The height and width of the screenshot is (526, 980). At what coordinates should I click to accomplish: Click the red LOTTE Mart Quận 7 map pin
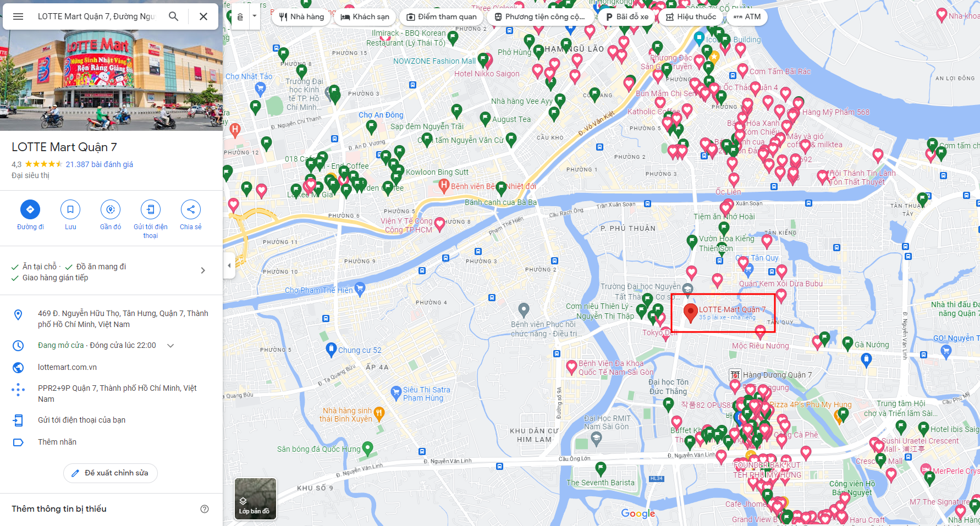point(691,312)
